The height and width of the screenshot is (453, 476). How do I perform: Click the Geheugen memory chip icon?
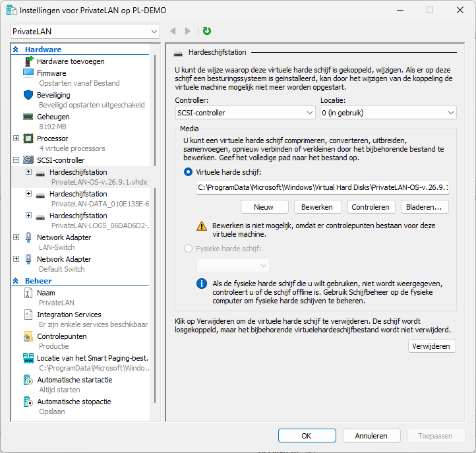[x=28, y=117]
